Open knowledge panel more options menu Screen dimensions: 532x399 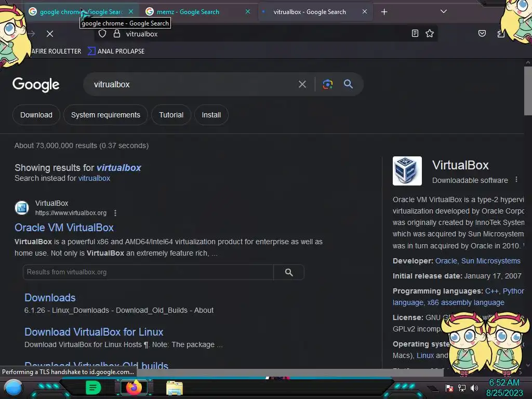coord(516,179)
